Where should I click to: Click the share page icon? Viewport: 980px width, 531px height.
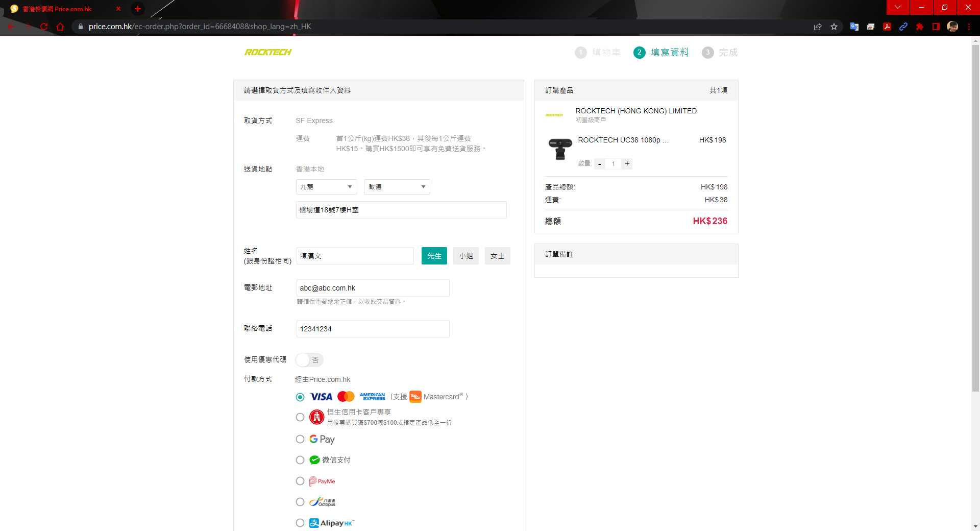click(x=818, y=27)
